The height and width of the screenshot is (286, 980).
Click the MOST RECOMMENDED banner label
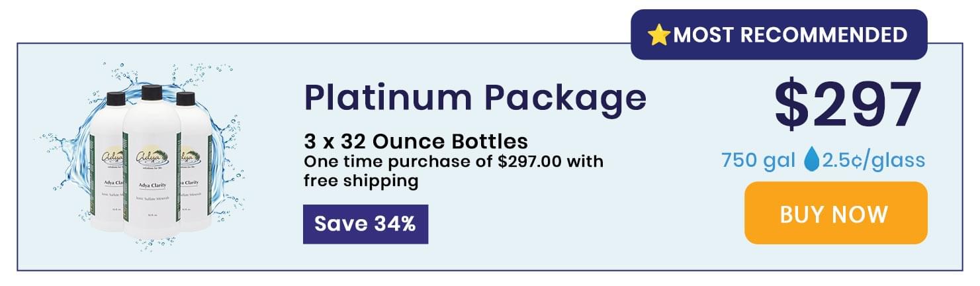pyautogui.click(x=779, y=34)
